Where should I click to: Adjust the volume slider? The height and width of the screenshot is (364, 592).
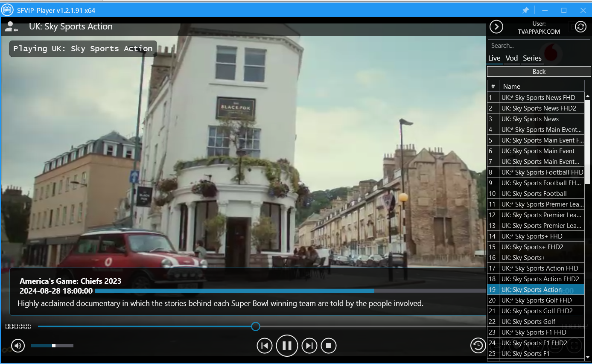click(x=52, y=346)
